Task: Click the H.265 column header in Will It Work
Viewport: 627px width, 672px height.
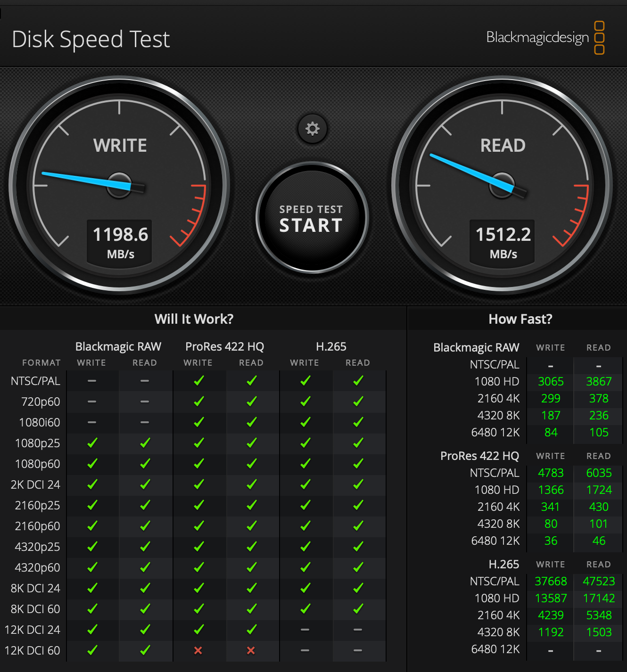Action: [x=331, y=347]
